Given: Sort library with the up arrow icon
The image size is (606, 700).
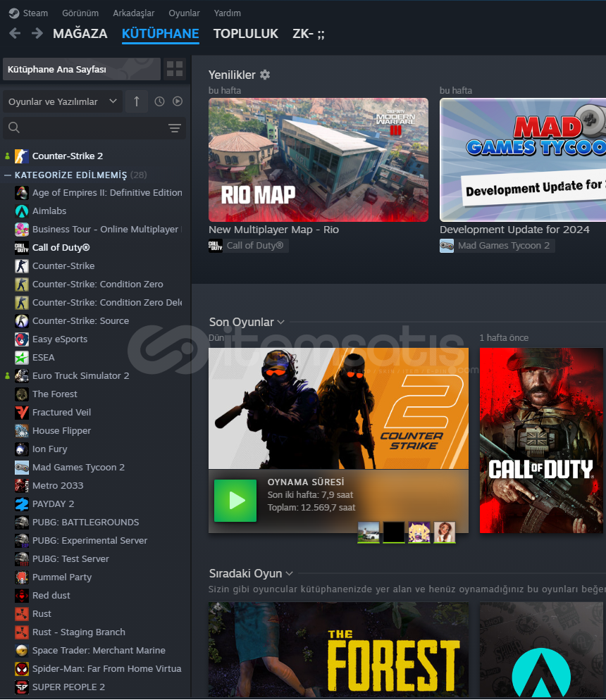Looking at the screenshot, I should [137, 101].
